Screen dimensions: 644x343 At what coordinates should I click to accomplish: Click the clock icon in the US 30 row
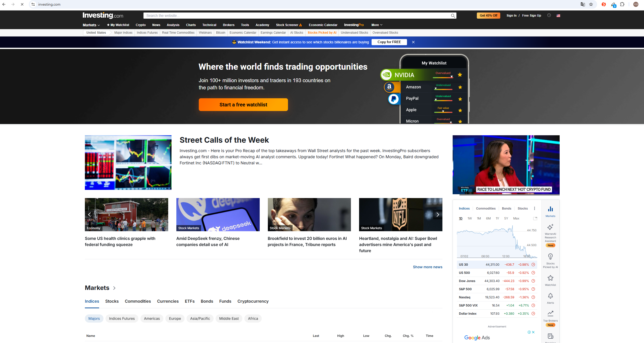click(x=533, y=265)
